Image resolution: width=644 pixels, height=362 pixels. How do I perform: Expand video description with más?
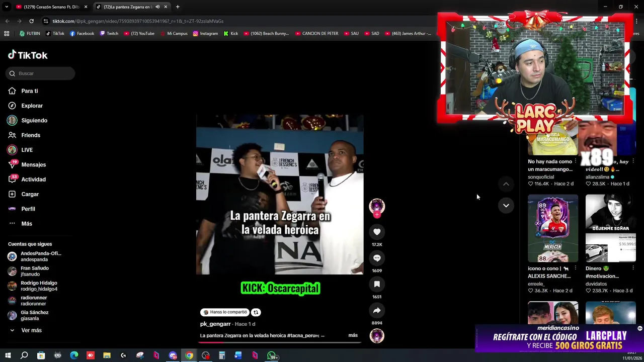click(x=353, y=335)
